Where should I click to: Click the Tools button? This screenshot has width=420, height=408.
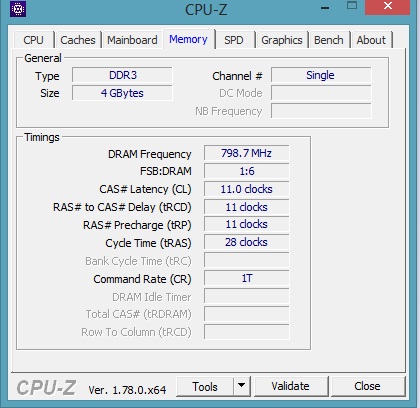click(x=205, y=386)
